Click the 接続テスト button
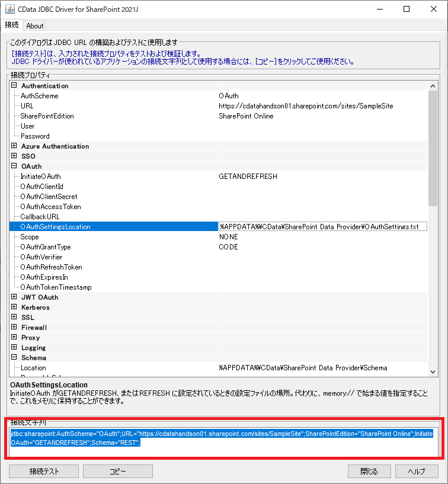 44,472
